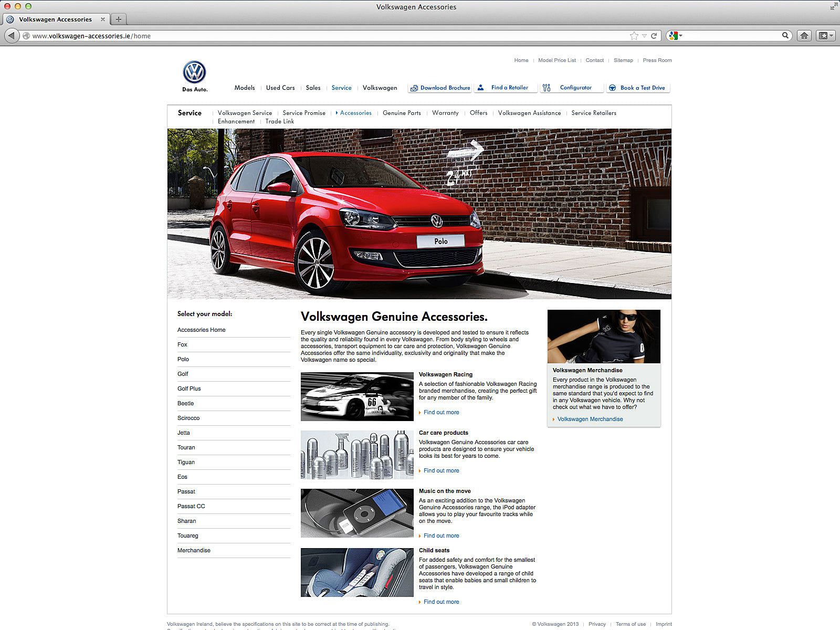Select the Scirocco model
Image resolution: width=840 pixels, height=630 pixels.
coord(188,418)
